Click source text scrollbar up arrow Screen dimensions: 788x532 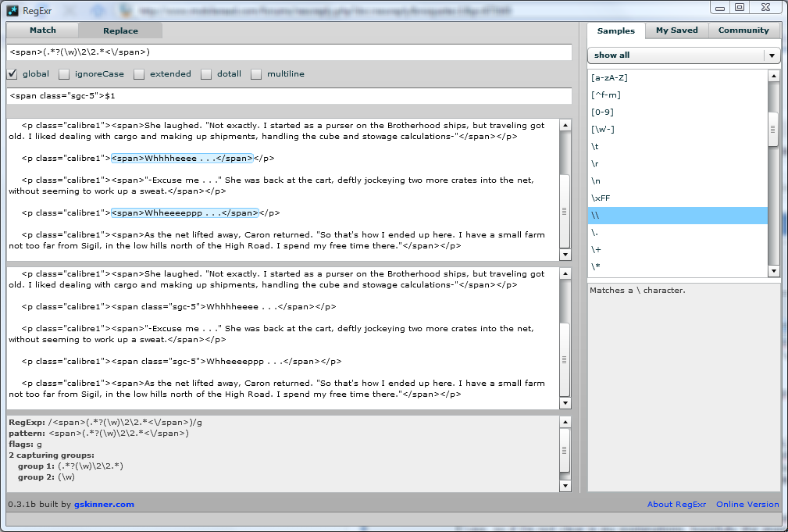pos(565,125)
